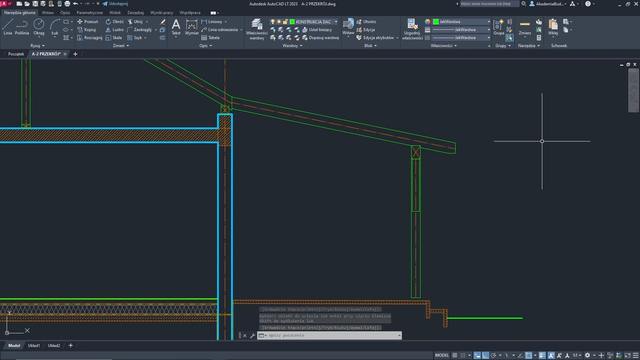Open the Wymiar (Dimension) tool
The height and width of the screenshot is (360, 640).
tap(191, 27)
